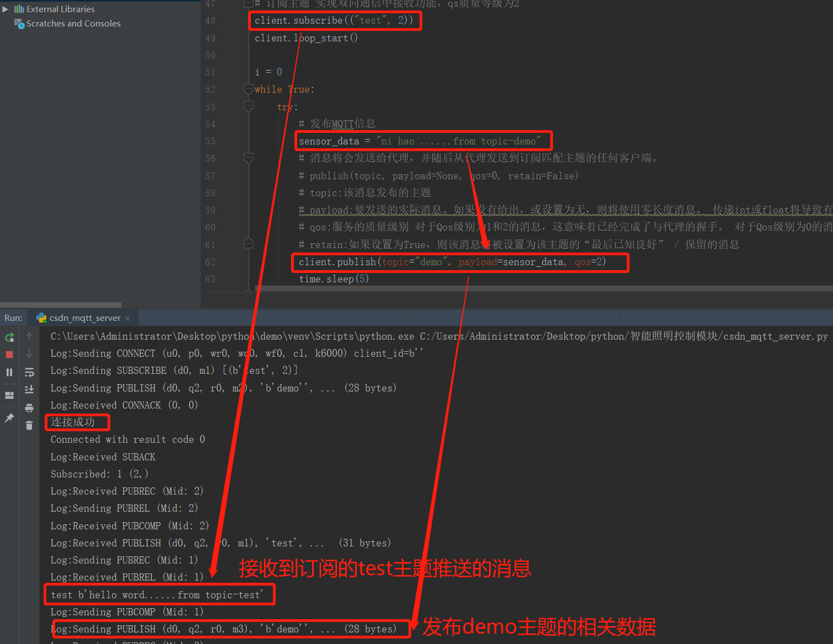833x644 pixels.
Task: Select Scratches and Consoles in the project tree
Action: (73, 23)
